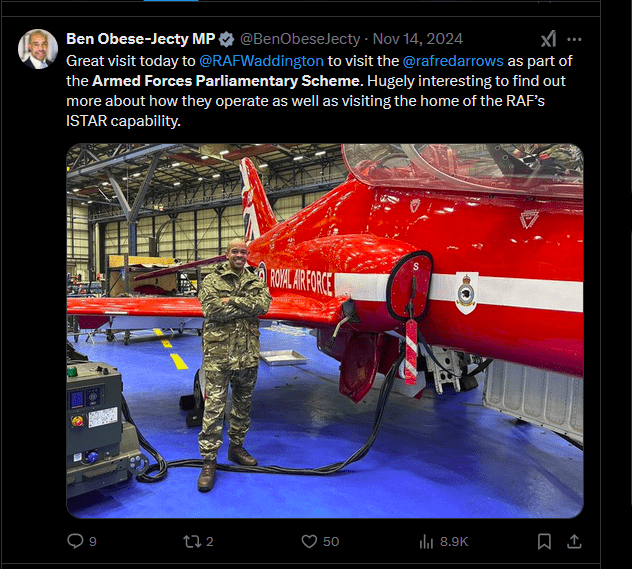This screenshot has height=569, width=632.
Task: Click the reply count 9
Action: 93,542
